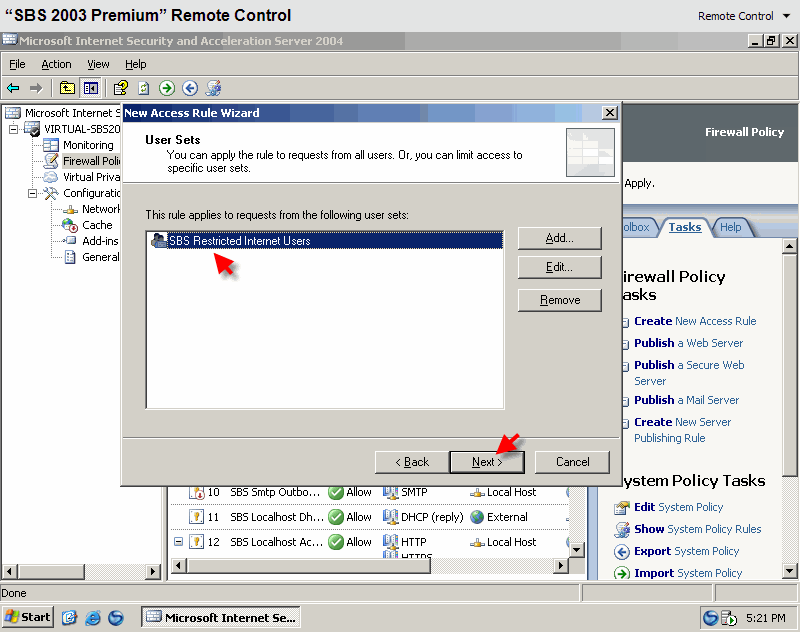The height and width of the screenshot is (632, 800).
Task: Click the Refresh toolbar icon
Action: coord(144,88)
